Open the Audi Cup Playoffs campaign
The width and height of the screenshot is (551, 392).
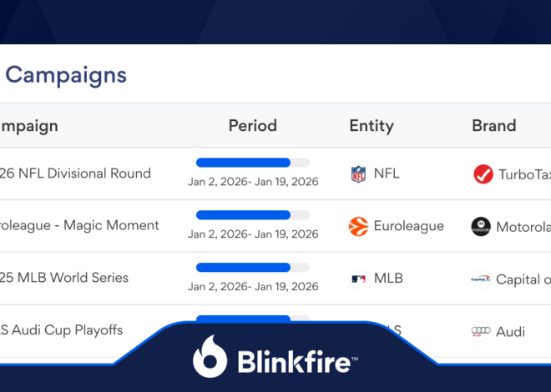tap(61, 330)
